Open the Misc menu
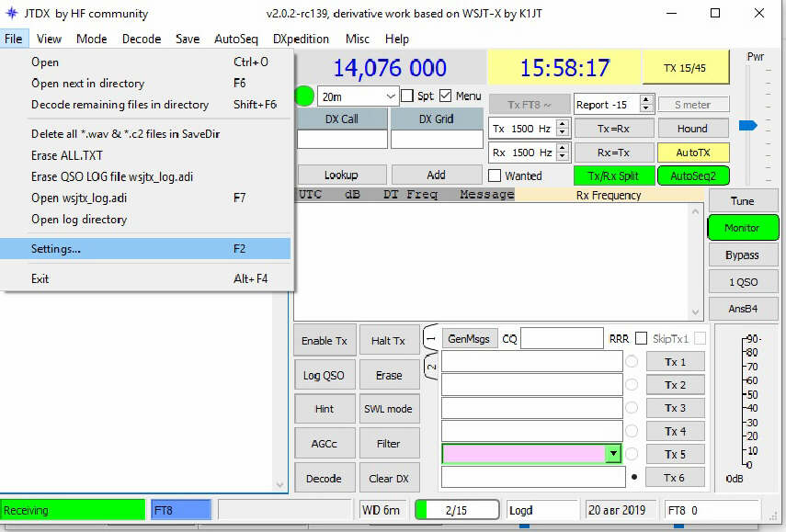 pos(358,39)
